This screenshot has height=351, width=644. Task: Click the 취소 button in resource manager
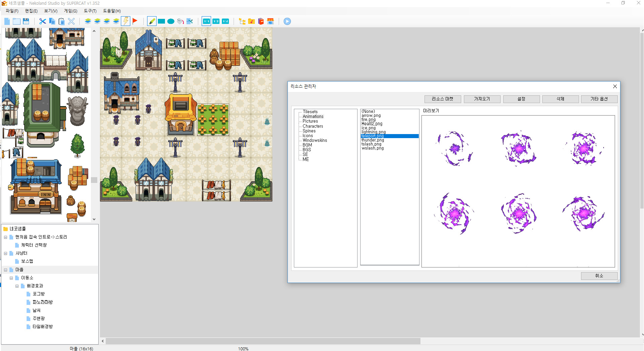pos(599,276)
